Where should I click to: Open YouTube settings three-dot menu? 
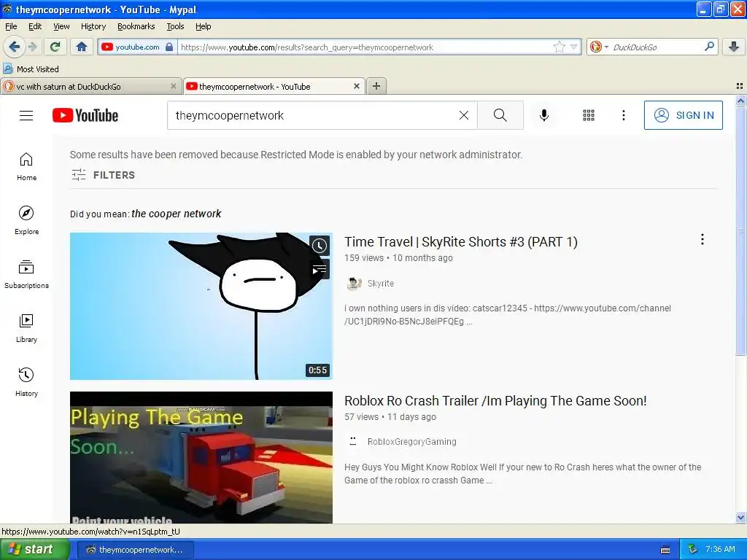[x=623, y=115]
